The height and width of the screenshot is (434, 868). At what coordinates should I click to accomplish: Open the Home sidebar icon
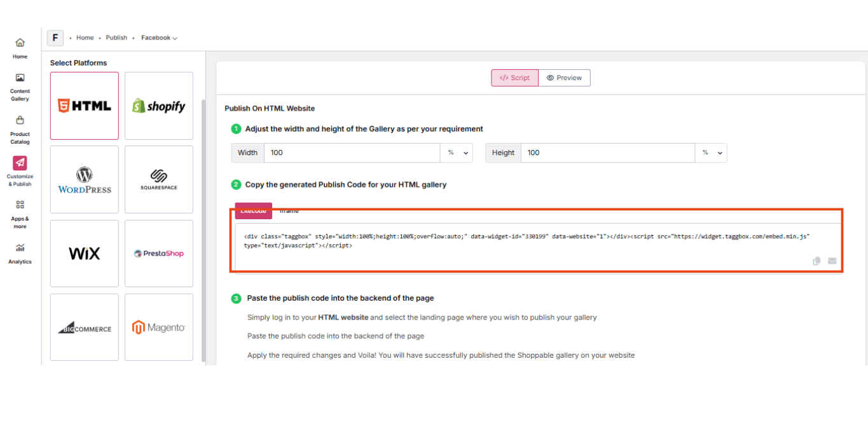(20, 43)
